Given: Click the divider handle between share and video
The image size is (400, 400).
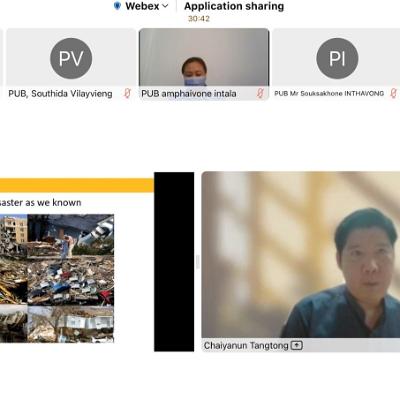Looking at the screenshot, I should (x=197, y=262).
